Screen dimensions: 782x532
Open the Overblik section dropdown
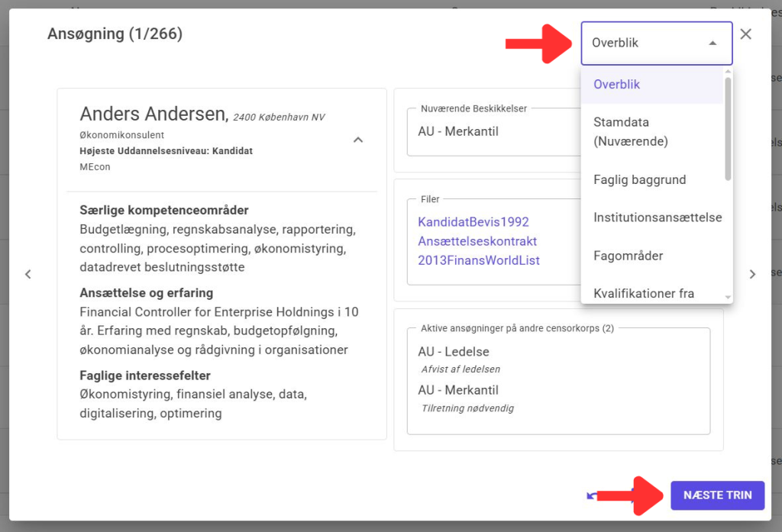point(656,43)
